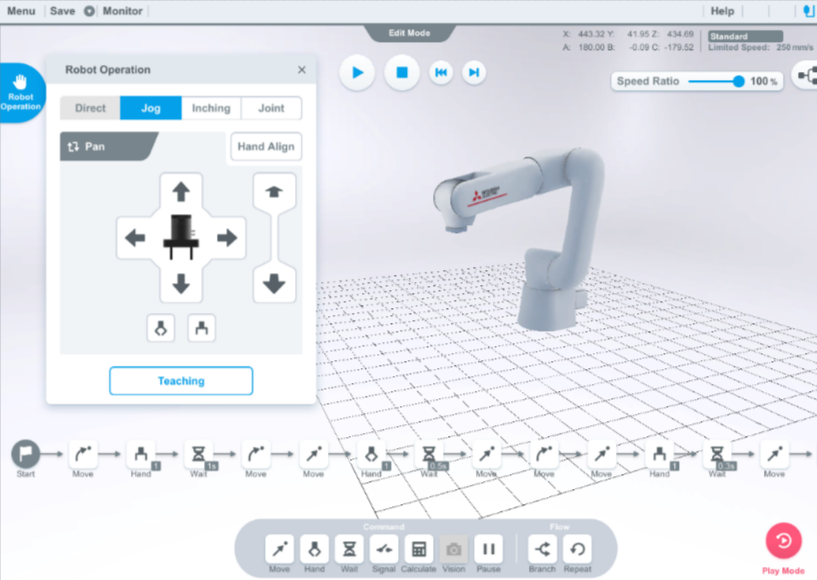Jog the robot hand up with up arrow
The image size is (817, 580).
point(181,192)
